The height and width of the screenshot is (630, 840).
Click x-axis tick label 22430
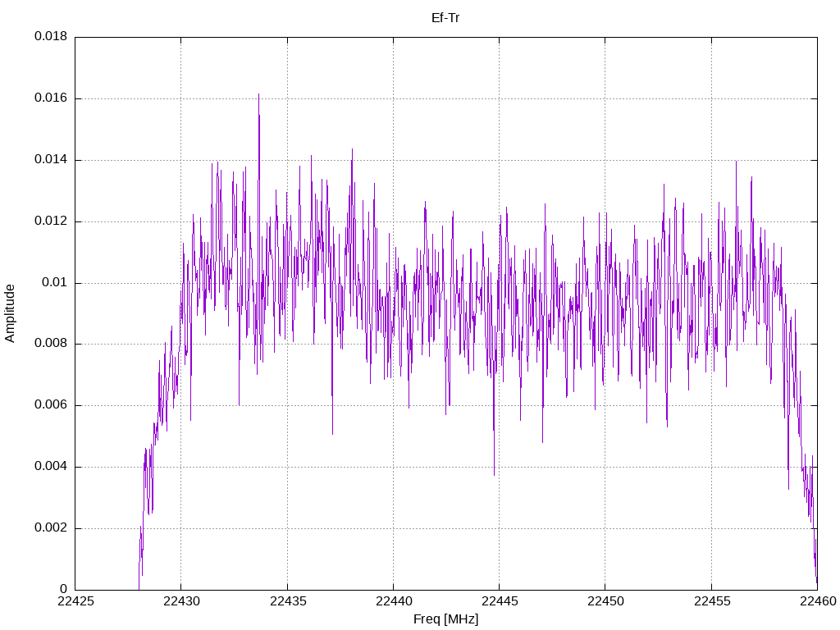click(181, 601)
